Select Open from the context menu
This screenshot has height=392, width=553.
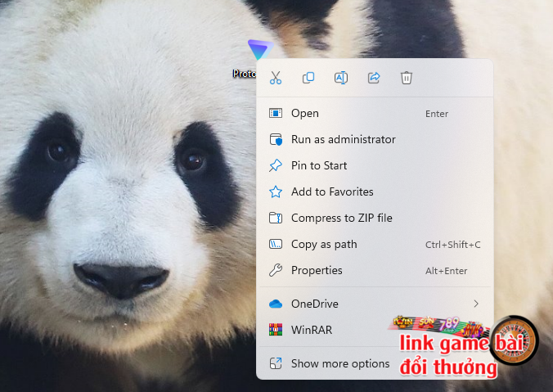click(x=375, y=113)
